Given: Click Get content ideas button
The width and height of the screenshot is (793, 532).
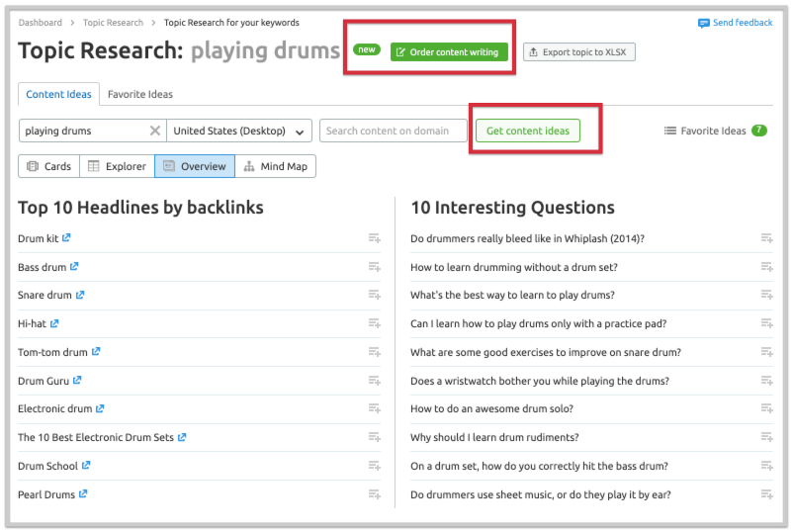Looking at the screenshot, I should click(527, 131).
